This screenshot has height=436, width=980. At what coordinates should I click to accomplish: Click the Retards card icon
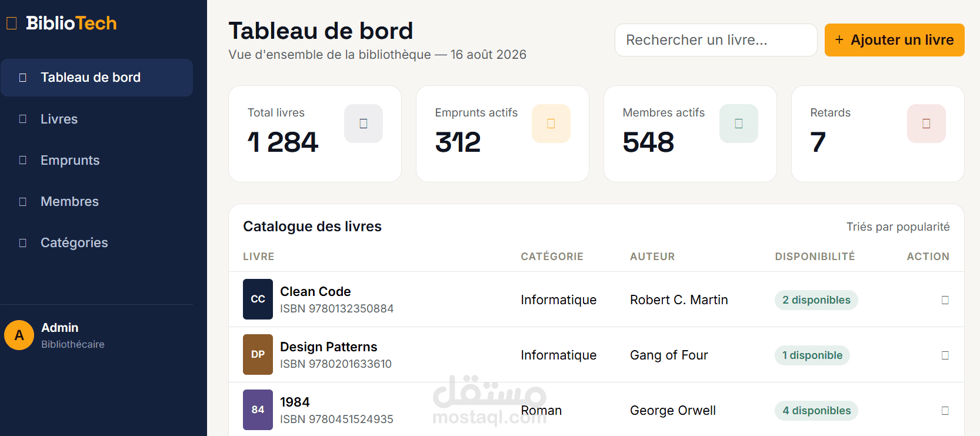click(926, 124)
